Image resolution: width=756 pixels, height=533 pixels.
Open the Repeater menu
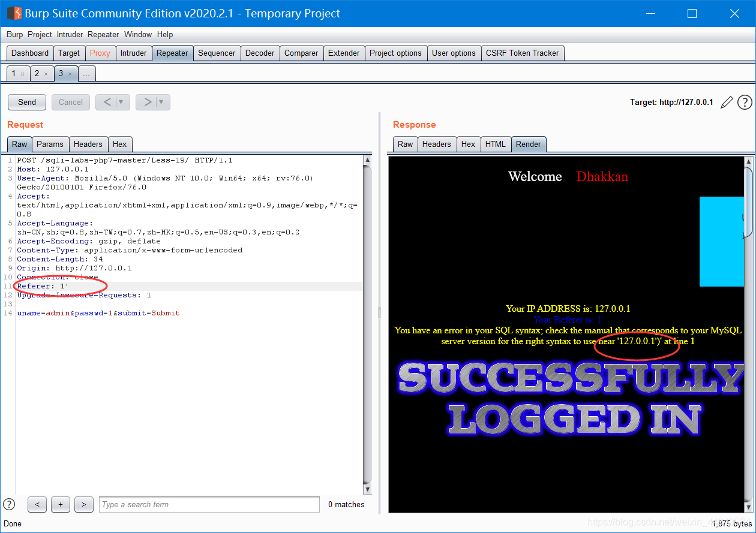tap(103, 35)
